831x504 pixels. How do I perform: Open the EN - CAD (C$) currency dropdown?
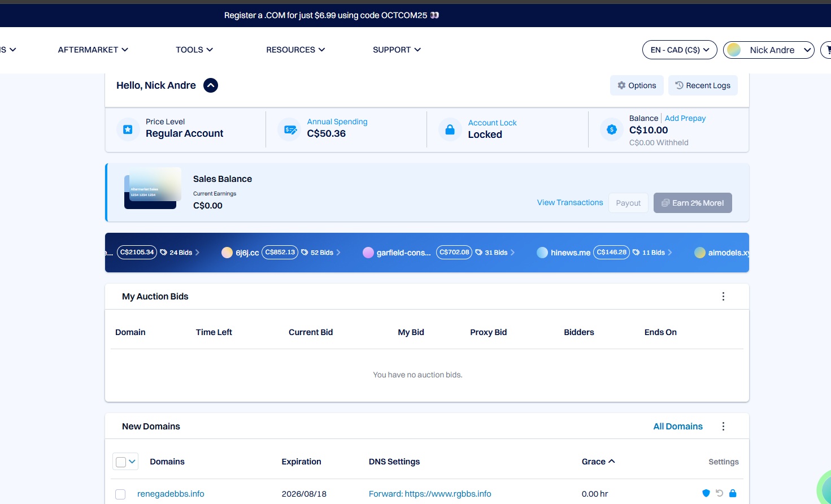[x=680, y=50]
